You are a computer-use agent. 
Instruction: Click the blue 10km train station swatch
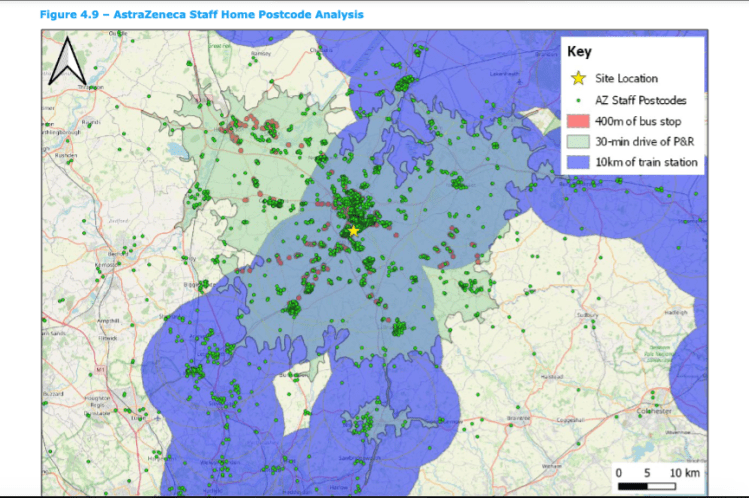pyautogui.click(x=579, y=163)
